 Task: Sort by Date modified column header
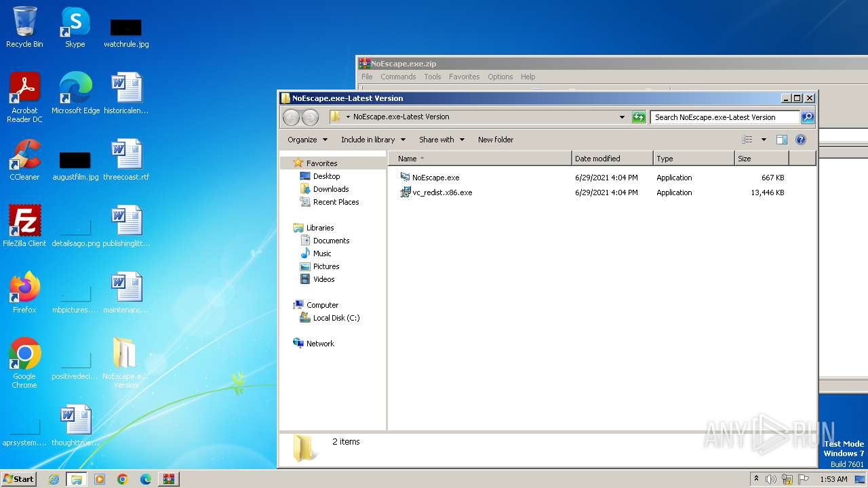tap(612, 159)
